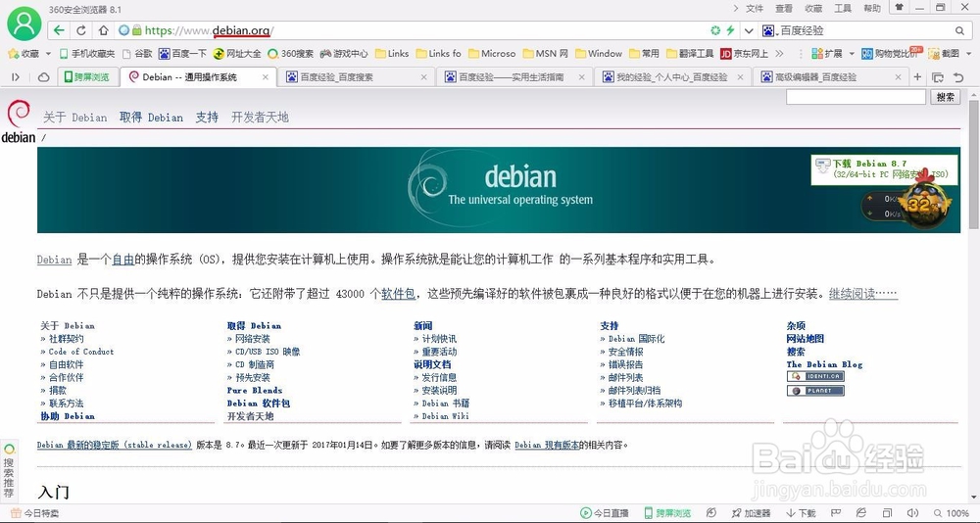Toggle the sidebar panel icon left of tabs

click(16, 76)
